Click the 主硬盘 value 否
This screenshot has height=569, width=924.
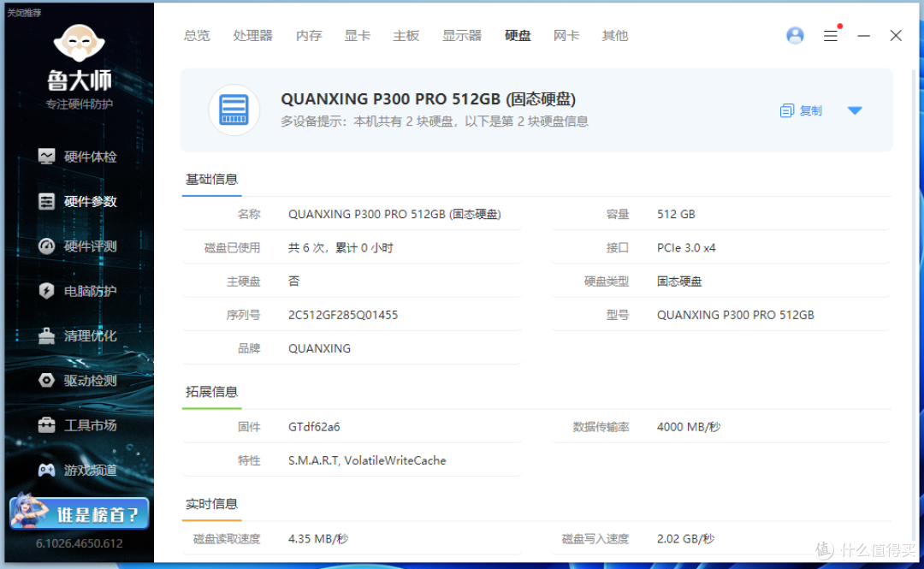tap(293, 282)
